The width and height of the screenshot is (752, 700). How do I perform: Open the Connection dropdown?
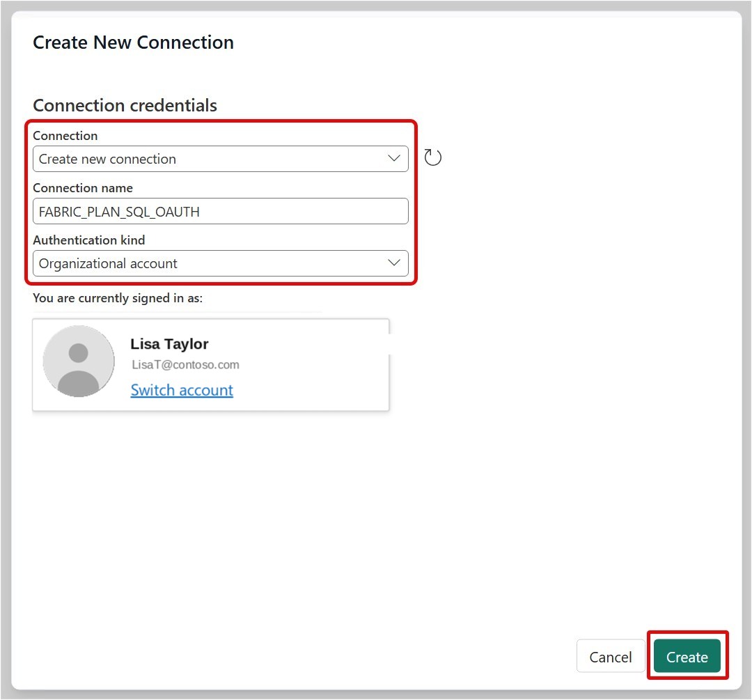tap(221, 159)
